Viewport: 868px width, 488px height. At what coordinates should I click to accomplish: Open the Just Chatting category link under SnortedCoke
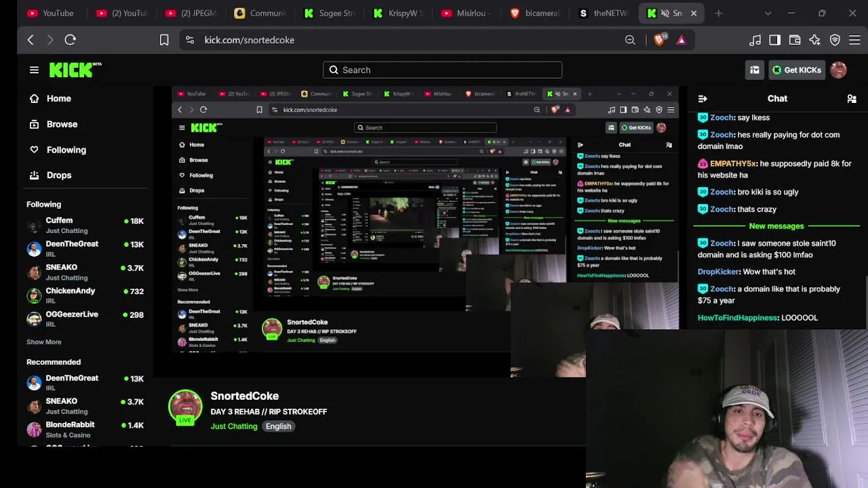coord(234,426)
